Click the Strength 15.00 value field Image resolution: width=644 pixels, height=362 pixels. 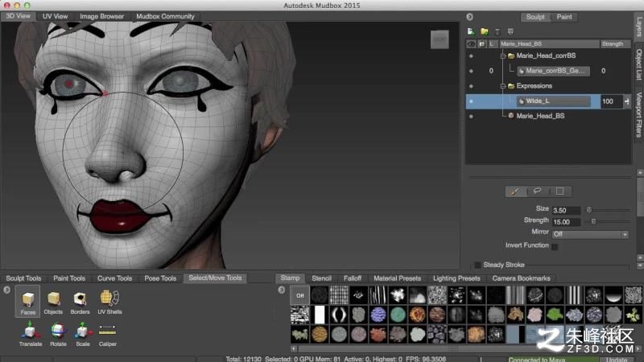(566, 222)
